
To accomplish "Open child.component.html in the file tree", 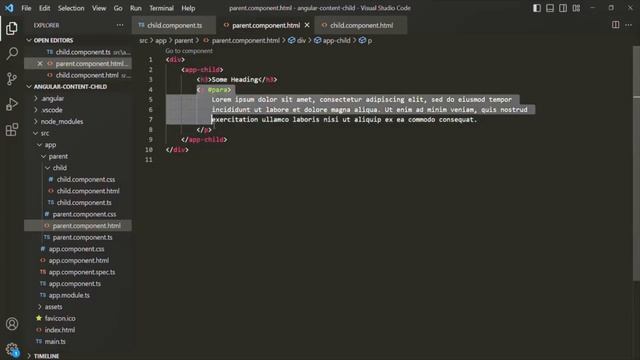I will (x=88, y=191).
